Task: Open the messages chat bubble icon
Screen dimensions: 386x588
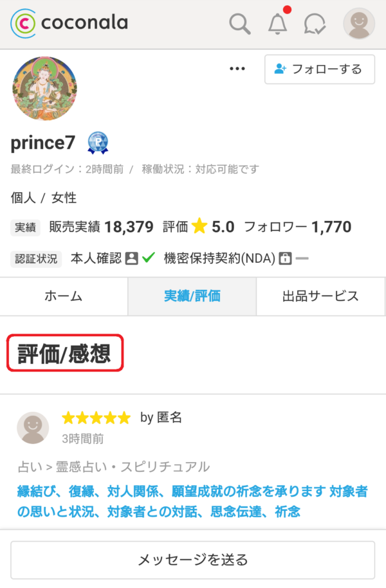Action: [315, 24]
